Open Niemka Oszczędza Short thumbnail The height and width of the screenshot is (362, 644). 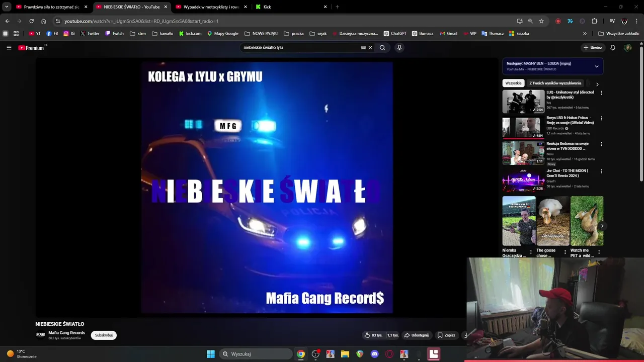tap(519, 221)
